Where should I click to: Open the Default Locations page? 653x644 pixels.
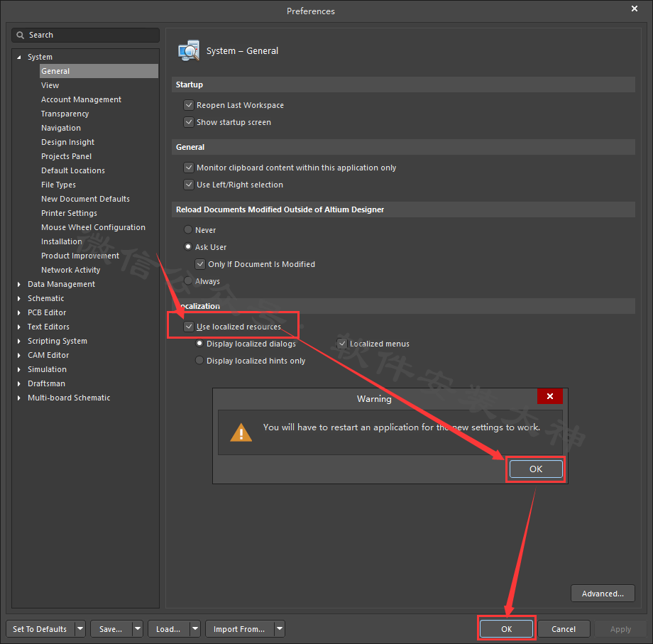click(x=73, y=170)
